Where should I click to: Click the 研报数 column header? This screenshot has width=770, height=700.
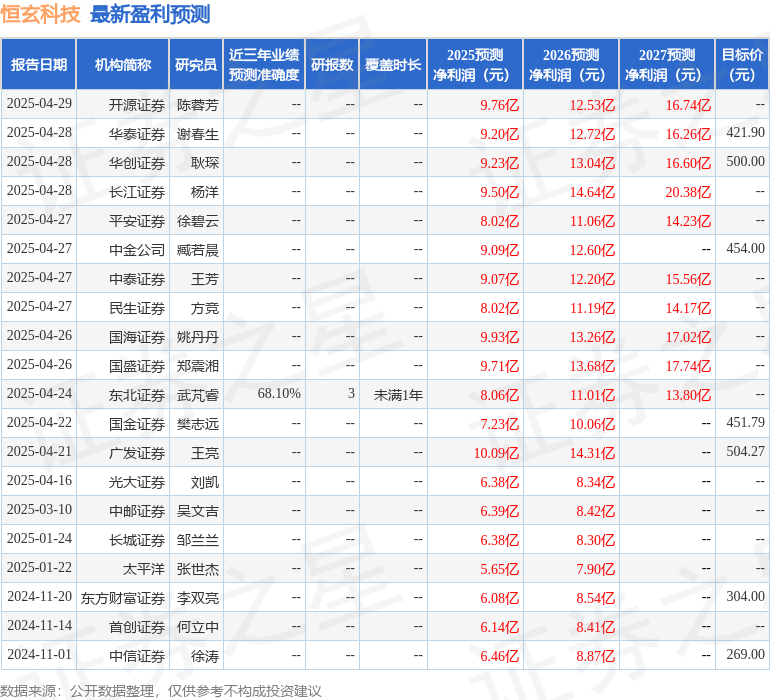tap(332, 64)
